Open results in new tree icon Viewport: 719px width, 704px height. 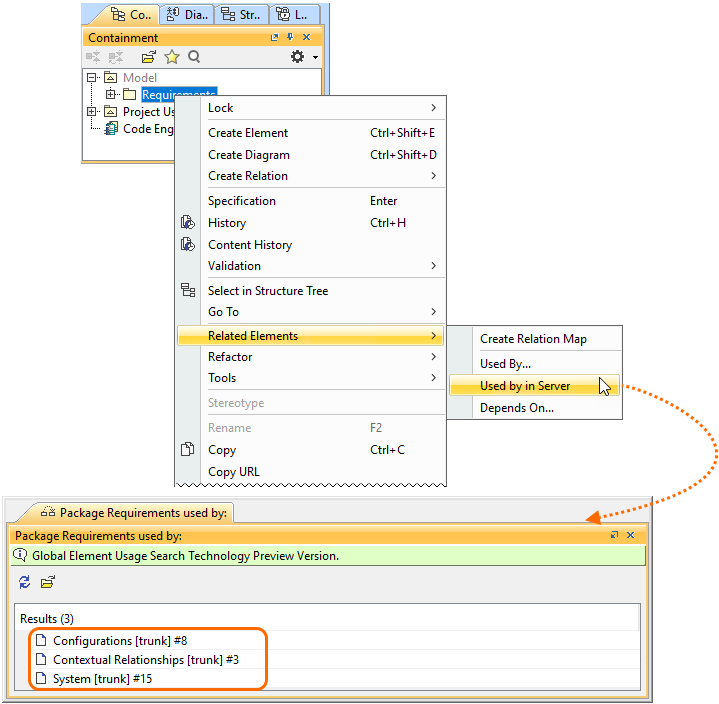(x=48, y=582)
